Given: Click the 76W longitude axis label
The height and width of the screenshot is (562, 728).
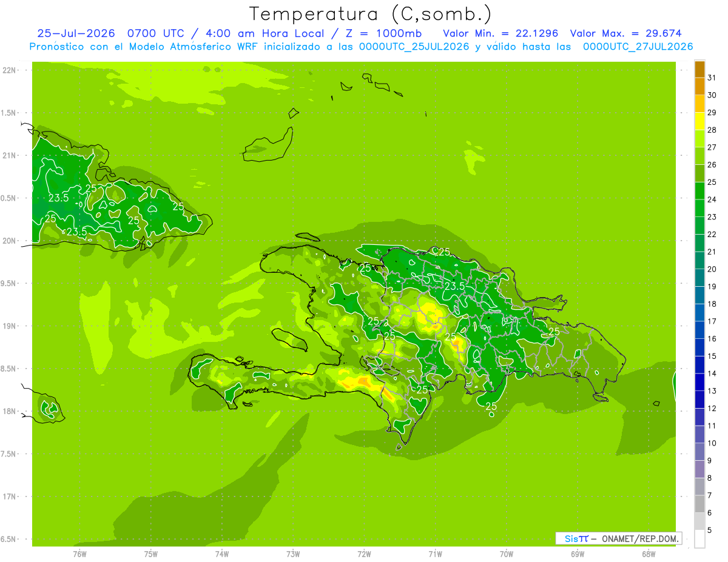Looking at the screenshot, I should pos(79,554).
